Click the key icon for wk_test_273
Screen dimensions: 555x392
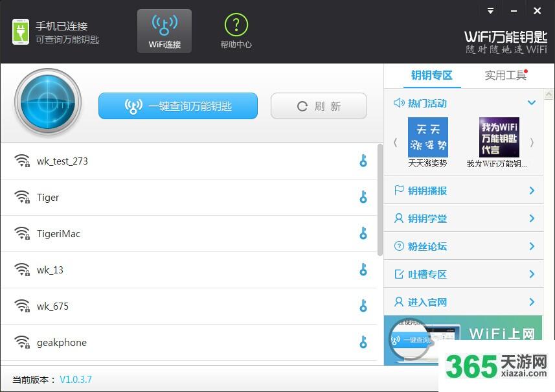tap(363, 161)
